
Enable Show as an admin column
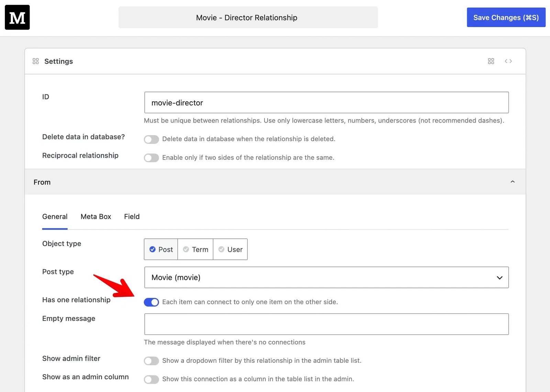tap(151, 379)
